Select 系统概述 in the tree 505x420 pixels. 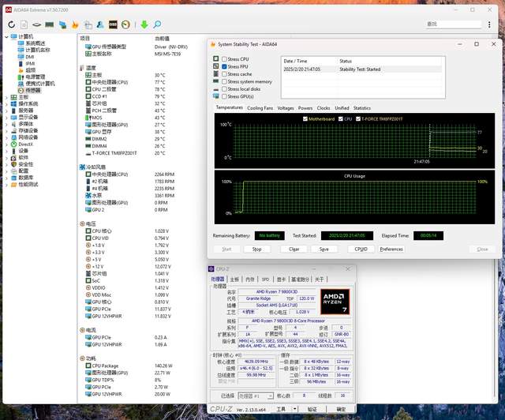[x=36, y=43]
